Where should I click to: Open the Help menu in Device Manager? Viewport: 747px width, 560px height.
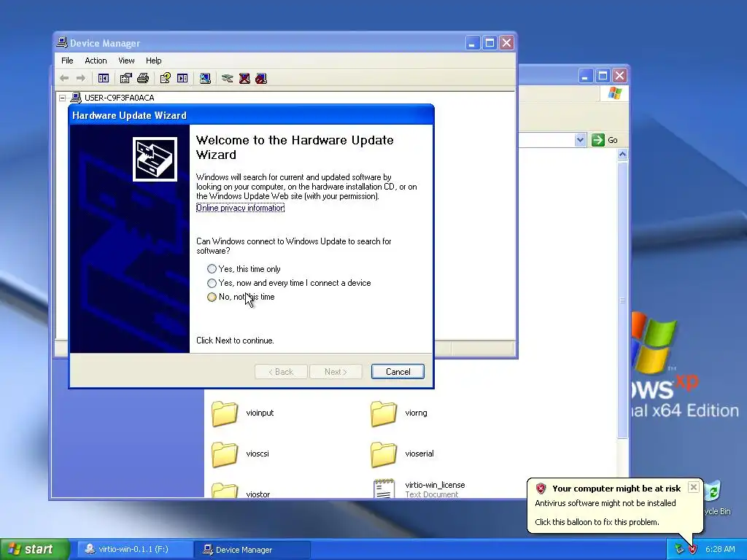pyautogui.click(x=153, y=61)
